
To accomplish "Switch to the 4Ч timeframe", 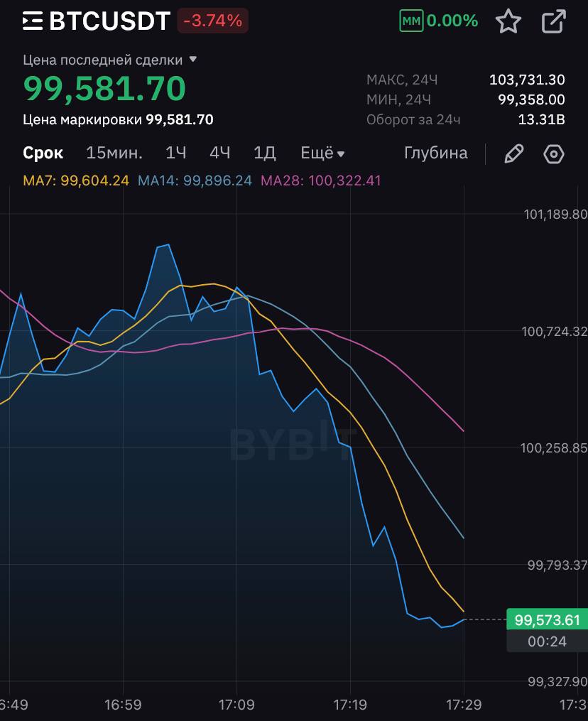I will (x=219, y=153).
